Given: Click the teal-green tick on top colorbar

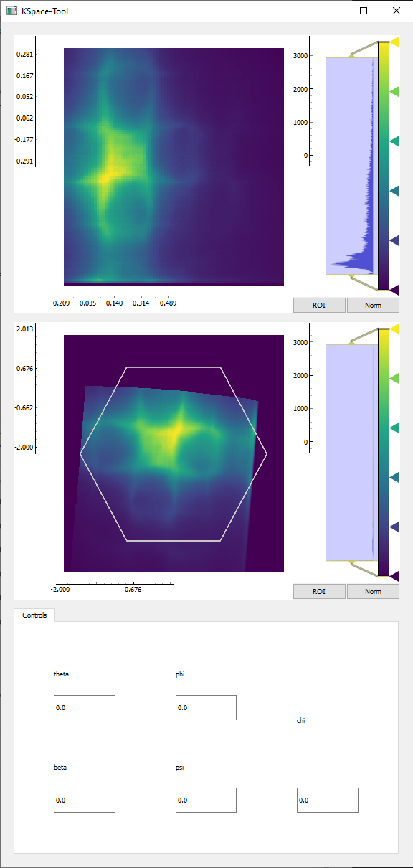Looking at the screenshot, I should 394,141.
